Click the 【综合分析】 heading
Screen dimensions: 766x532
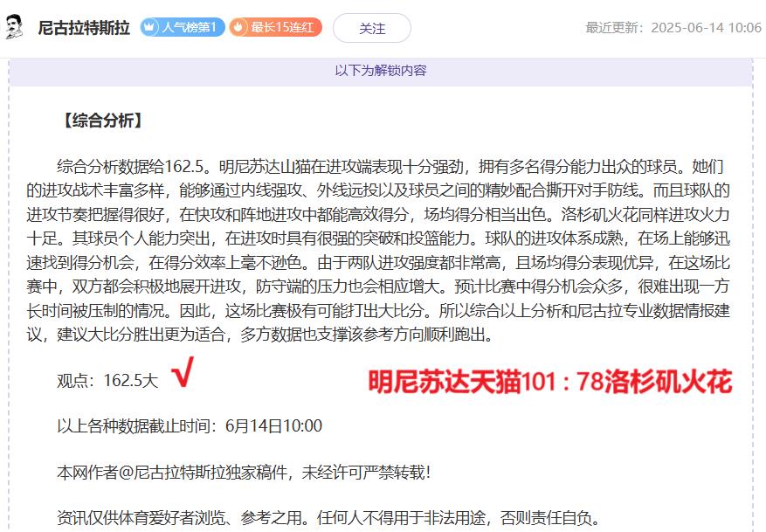pos(102,121)
